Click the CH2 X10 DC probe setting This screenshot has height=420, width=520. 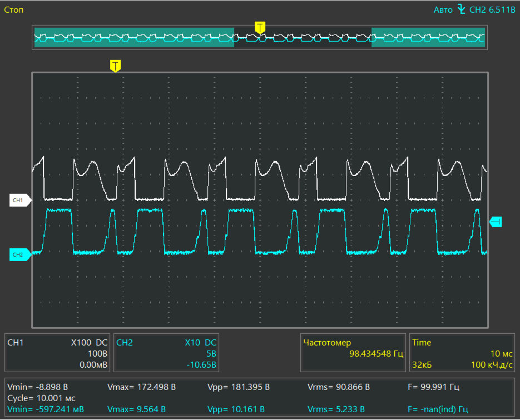click(201, 342)
